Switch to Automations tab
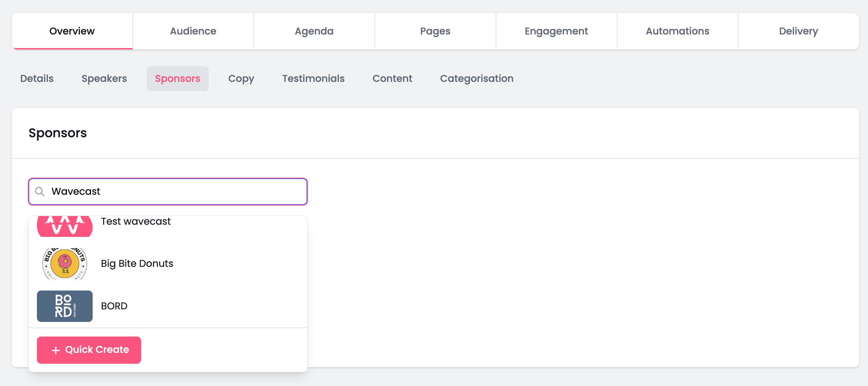This screenshot has width=868, height=386. coord(677,31)
